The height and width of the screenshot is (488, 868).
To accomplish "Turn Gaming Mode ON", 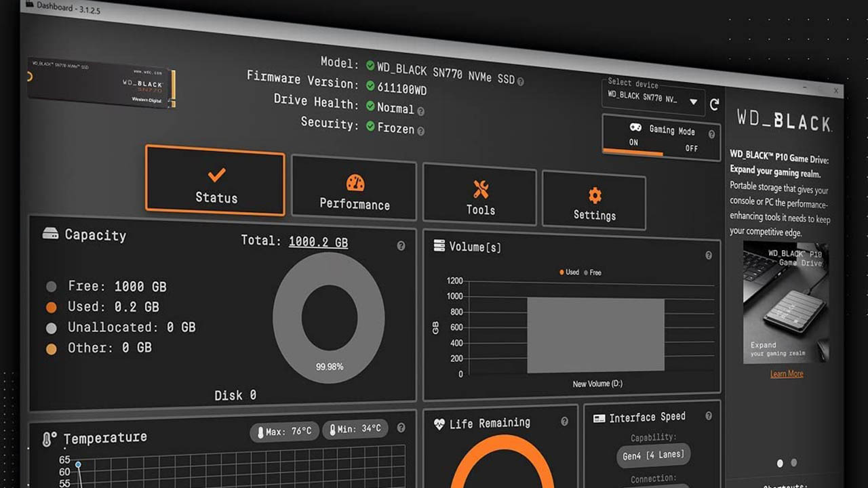I will click(x=633, y=142).
